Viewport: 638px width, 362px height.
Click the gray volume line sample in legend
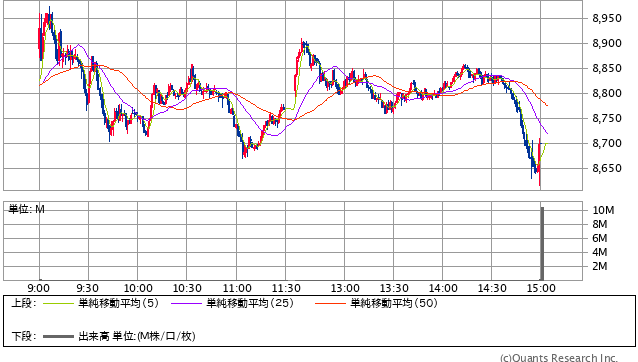pos(58,336)
